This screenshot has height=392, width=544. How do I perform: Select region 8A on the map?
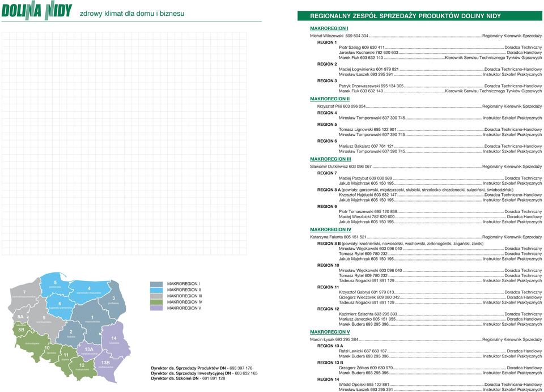coord(20,317)
